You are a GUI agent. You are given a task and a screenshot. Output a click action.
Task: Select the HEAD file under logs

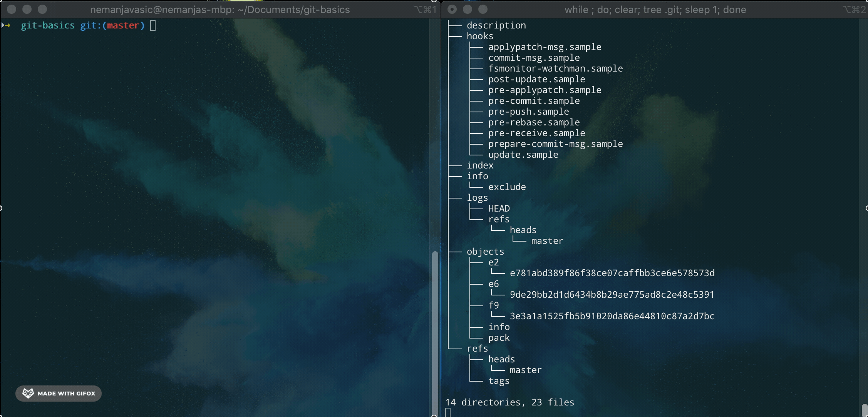[x=499, y=208]
